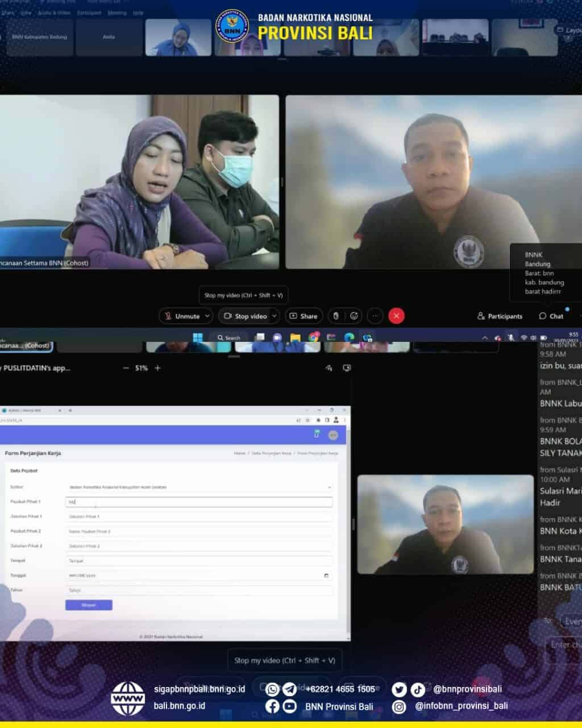Go to Home in the breadcrumb
This screenshot has width=582, height=728.
point(240,453)
